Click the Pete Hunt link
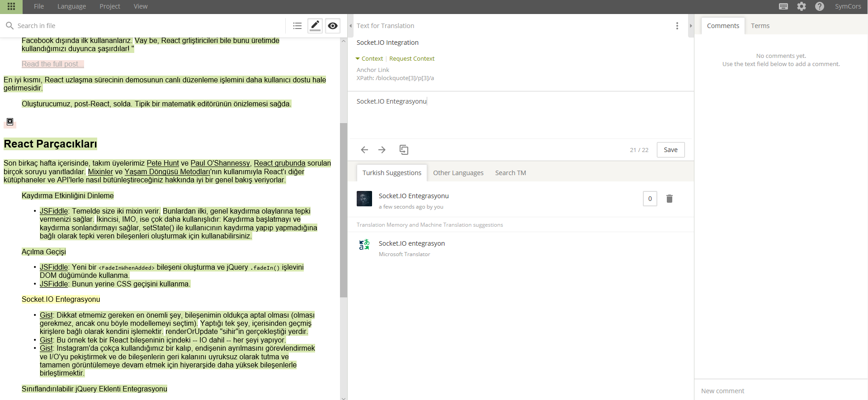Viewport: 868px width, 400px height. click(163, 163)
